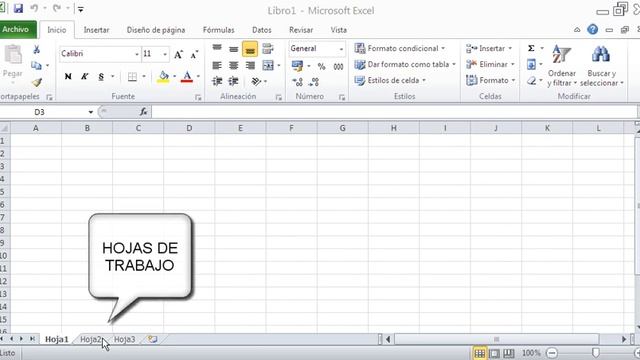Open Buscar y seleccionar
640x360 pixels.
602,65
